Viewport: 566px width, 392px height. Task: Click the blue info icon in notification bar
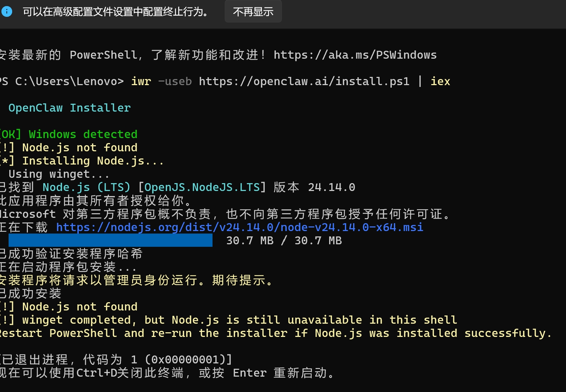click(7, 11)
